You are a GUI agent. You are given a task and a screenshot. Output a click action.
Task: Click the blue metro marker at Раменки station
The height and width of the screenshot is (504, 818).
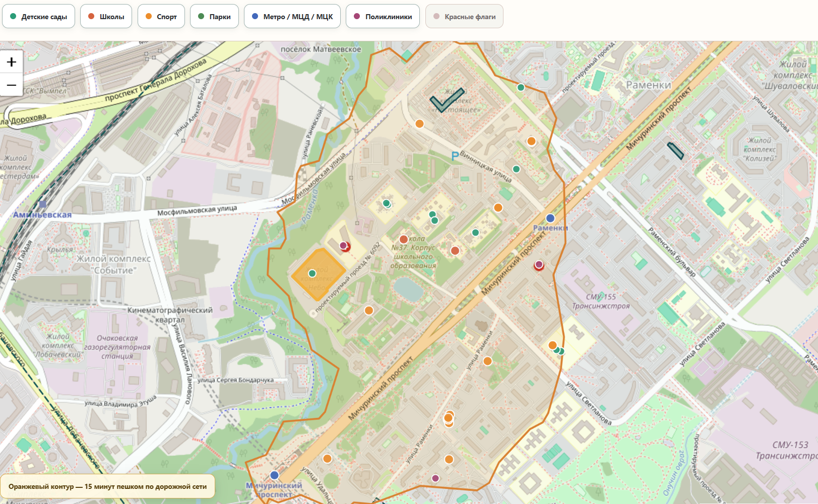pyautogui.click(x=550, y=218)
